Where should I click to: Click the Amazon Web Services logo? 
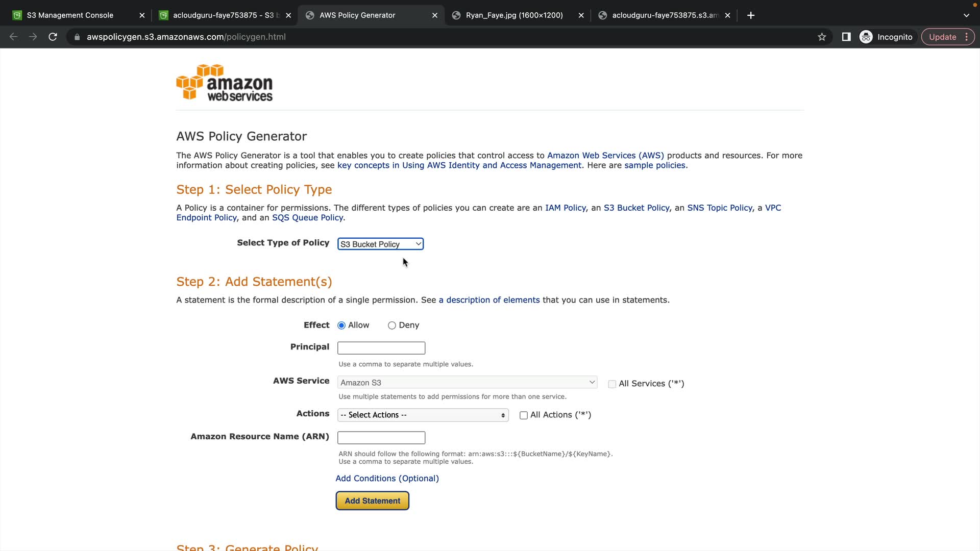tap(225, 82)
